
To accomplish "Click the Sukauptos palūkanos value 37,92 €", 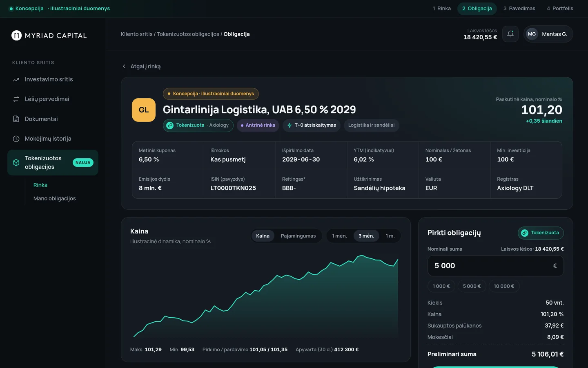I will click(x=554, y=326).
